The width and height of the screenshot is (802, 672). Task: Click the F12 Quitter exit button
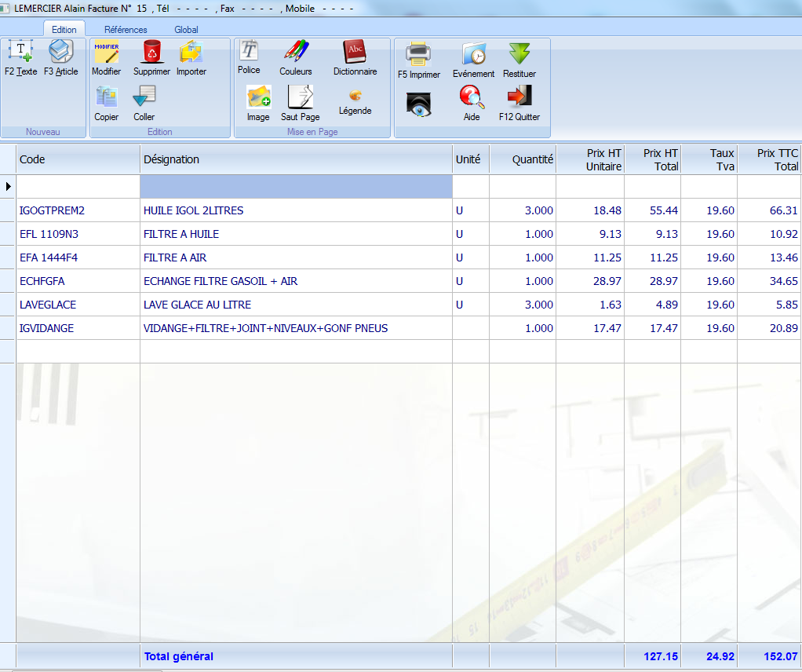(519, 97)
